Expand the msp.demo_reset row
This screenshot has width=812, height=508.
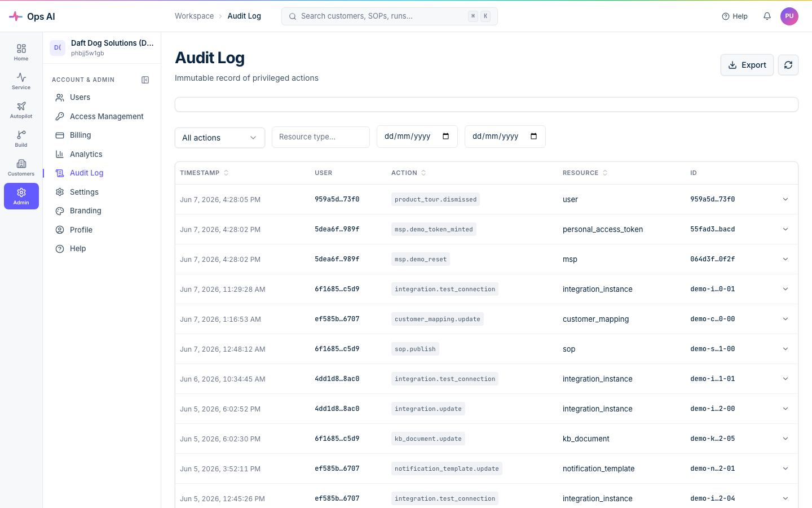[x=785, y=259]
